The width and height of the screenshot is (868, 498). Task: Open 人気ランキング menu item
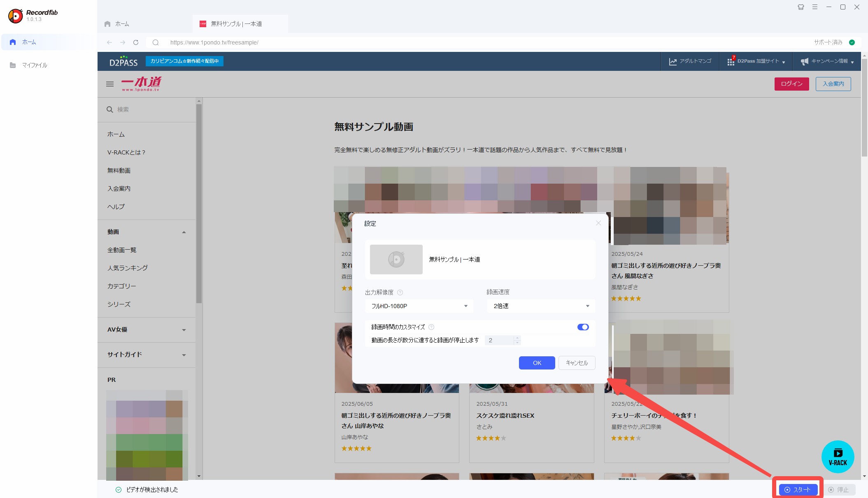(128, 268)
